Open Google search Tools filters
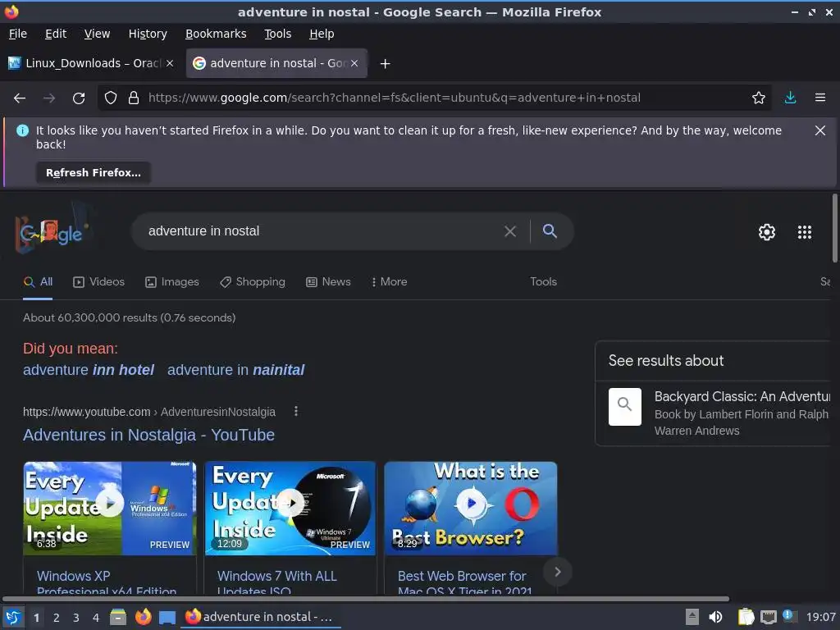Screen dimensions: 840x630 543,282
